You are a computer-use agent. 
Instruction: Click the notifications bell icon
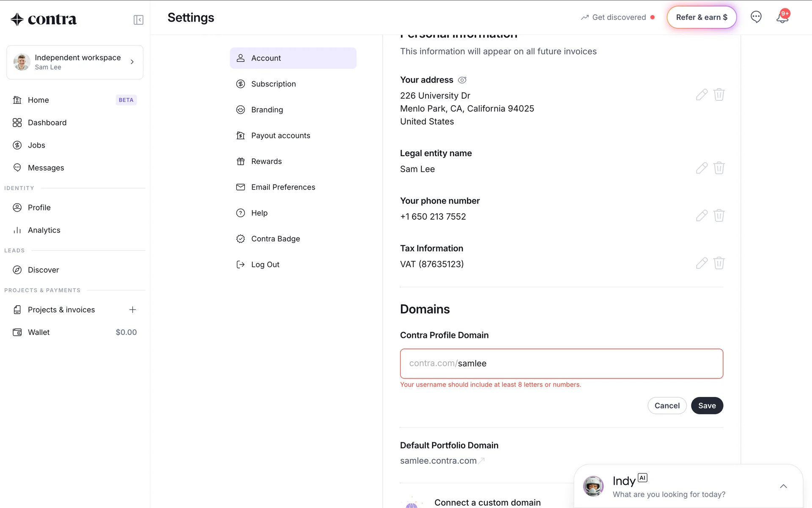782,17
